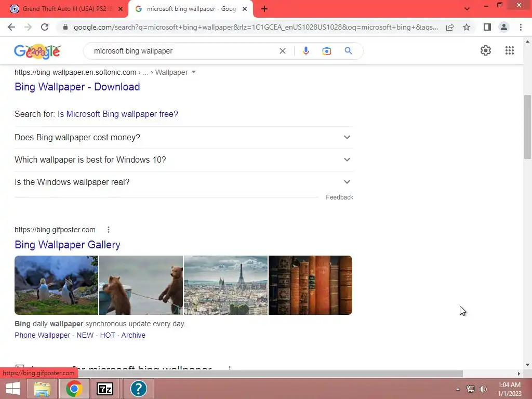Open 'Bing Wallpaper - Download' result
The width and height of the screenshot is (532, 399).
pyautogui.click(x=77, y=87)
